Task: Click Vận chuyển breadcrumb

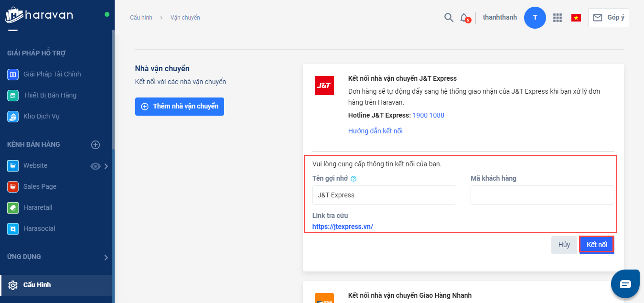Action: (185, 18)
